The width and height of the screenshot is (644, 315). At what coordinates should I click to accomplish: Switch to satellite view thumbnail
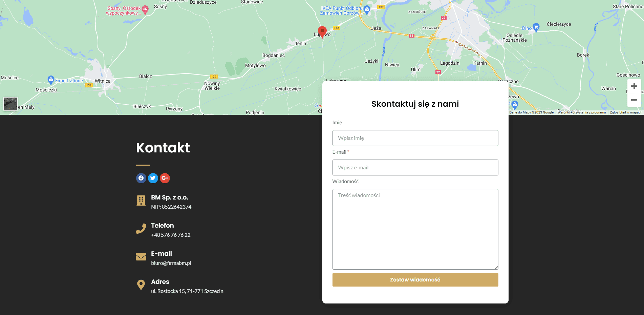pyautogui.click(x=10, y=104)
